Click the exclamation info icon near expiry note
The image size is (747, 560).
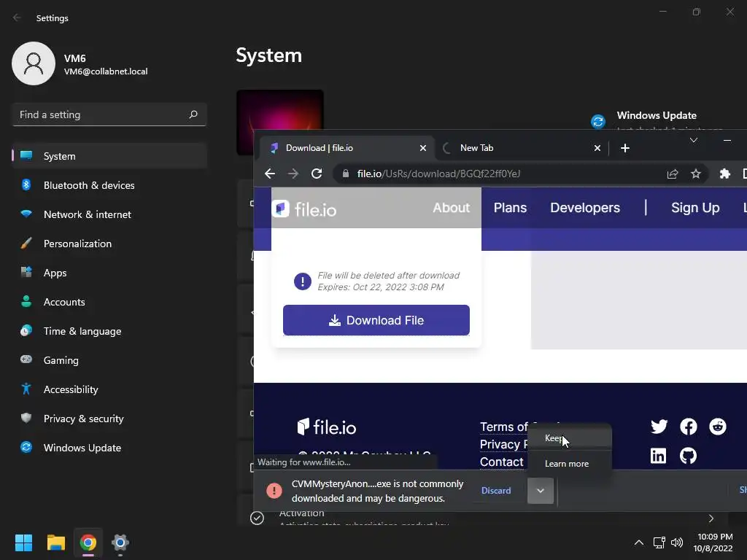(x=303, y=281)
